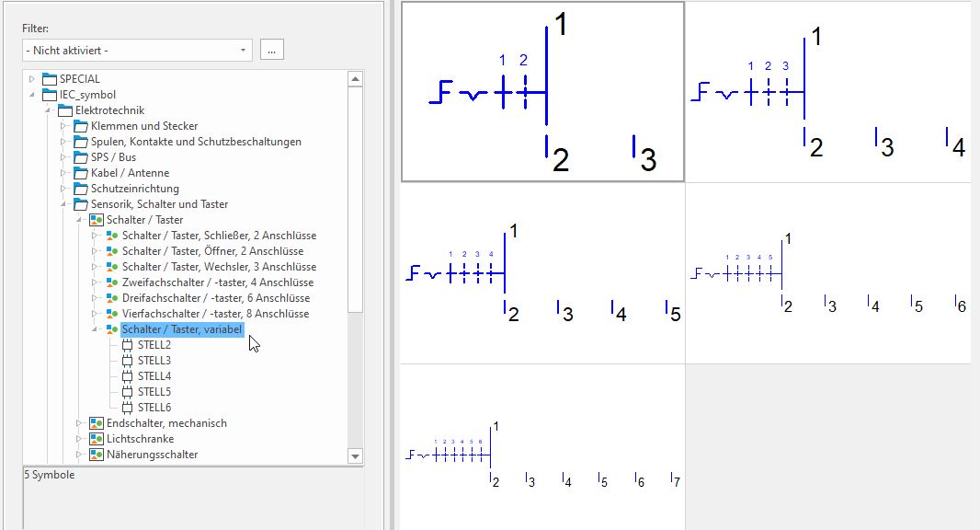Click the Dreifachschalter function icon
This screenshot has width=980, height=530.
coord(112,298)
